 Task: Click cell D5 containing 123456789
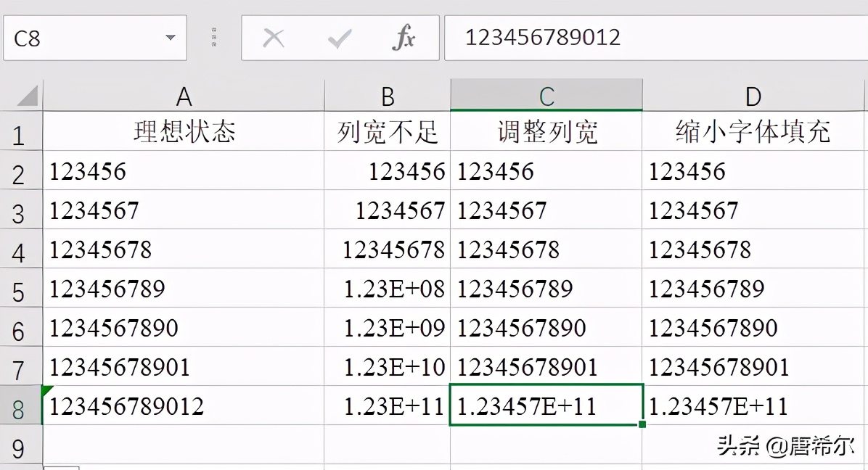click(x=753, y=289)
